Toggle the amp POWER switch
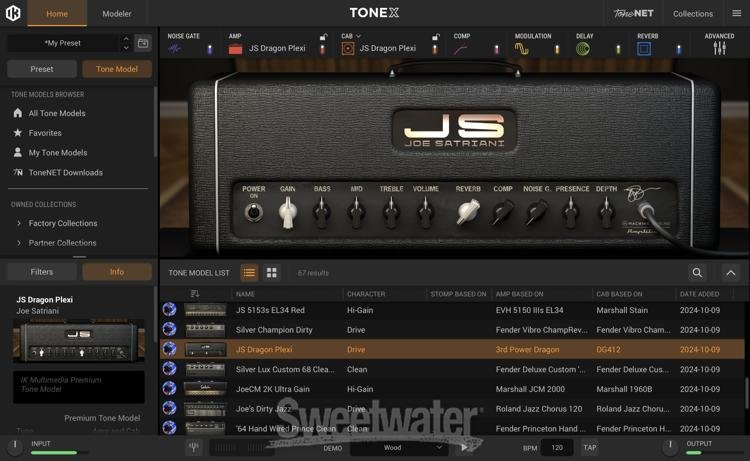This screenshot has height=461, width=750. pos(254,212)
